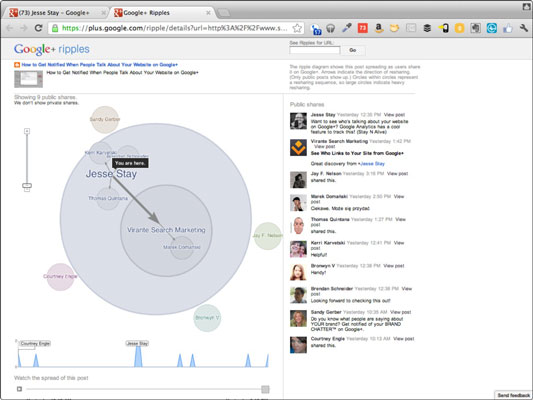Zoom out with the minus below ripple slider
533x400 pixels.
tap(27, 190)
